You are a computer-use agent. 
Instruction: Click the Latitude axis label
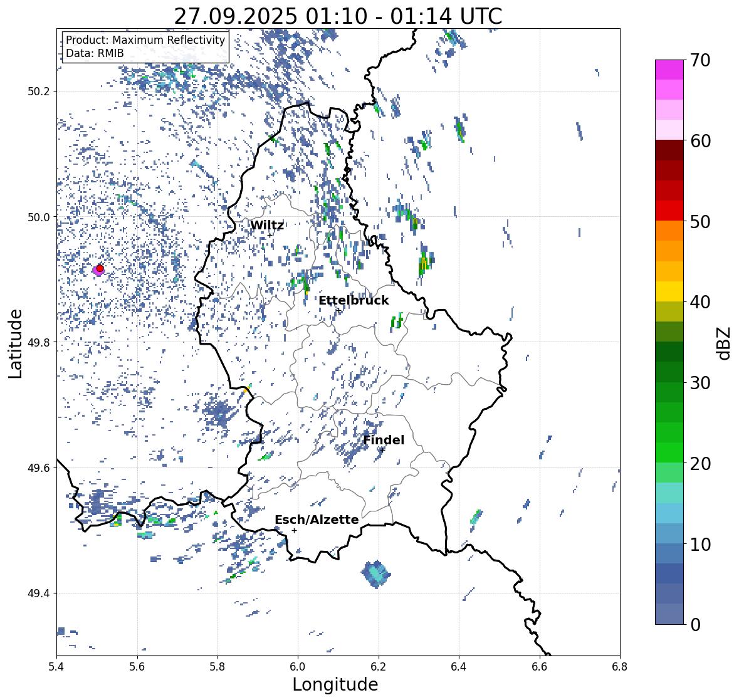coord(15,343)
